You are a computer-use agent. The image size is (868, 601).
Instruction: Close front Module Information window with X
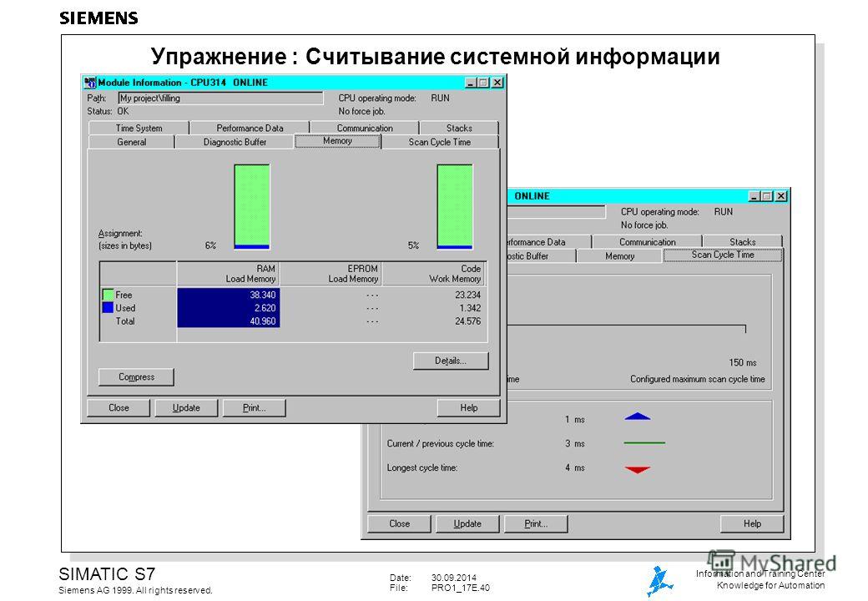[x=497, y=83]
